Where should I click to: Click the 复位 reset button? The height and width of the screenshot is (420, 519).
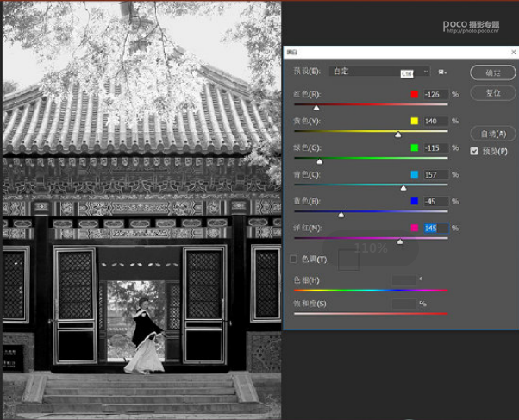pyautogui.click(x=493, y=93)
